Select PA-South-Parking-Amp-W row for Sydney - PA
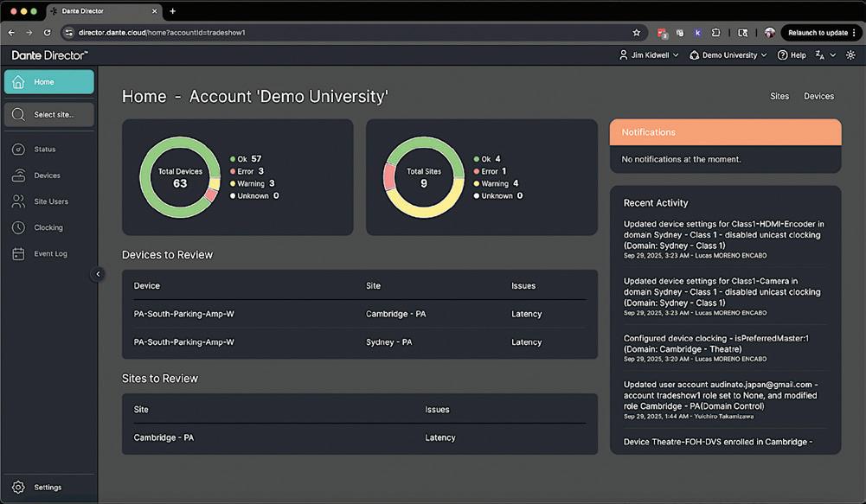Image resolution: width=866 pixels, height=504 pixels. click(x=360, y=341)
